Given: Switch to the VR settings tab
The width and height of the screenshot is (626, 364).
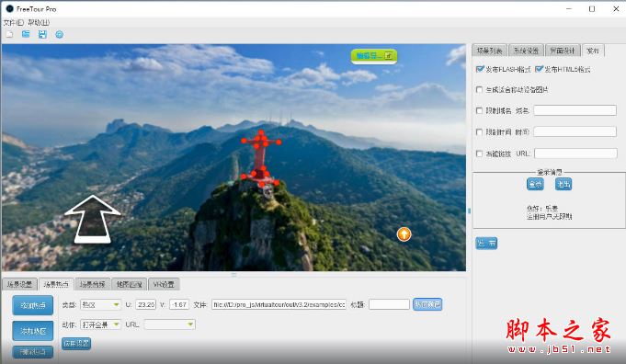Looking at the screenshot, I should click(164, 284).
